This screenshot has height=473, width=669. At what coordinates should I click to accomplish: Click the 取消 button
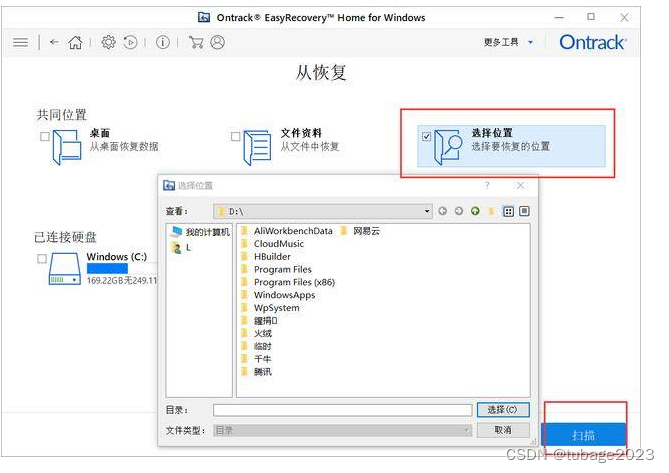pos(503,430)
